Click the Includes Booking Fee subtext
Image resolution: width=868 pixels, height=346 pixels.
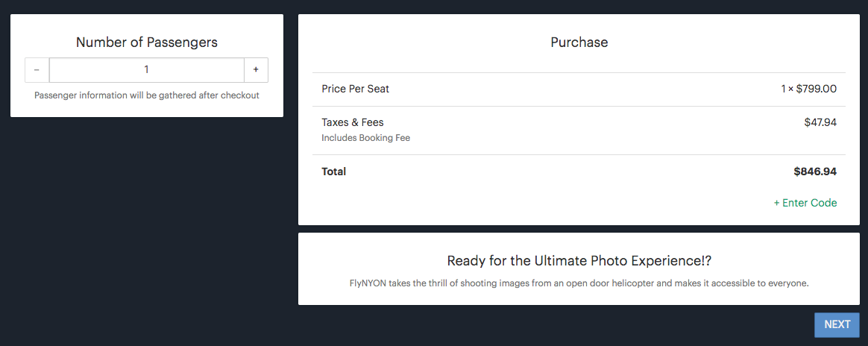(x=366, y=138)
